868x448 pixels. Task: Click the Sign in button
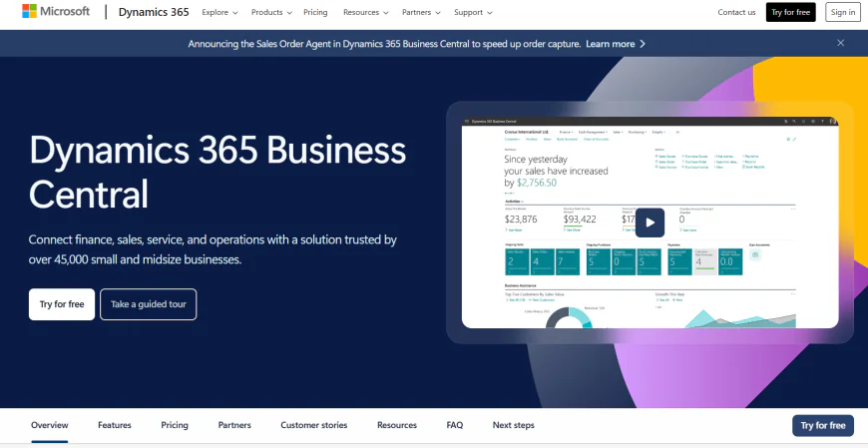842,12
